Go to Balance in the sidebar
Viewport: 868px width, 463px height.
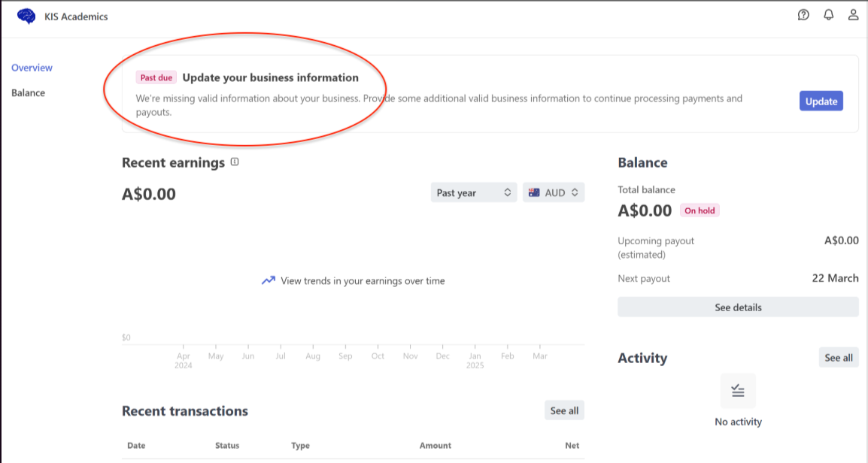pyautogui.click(x=28, y=93)
